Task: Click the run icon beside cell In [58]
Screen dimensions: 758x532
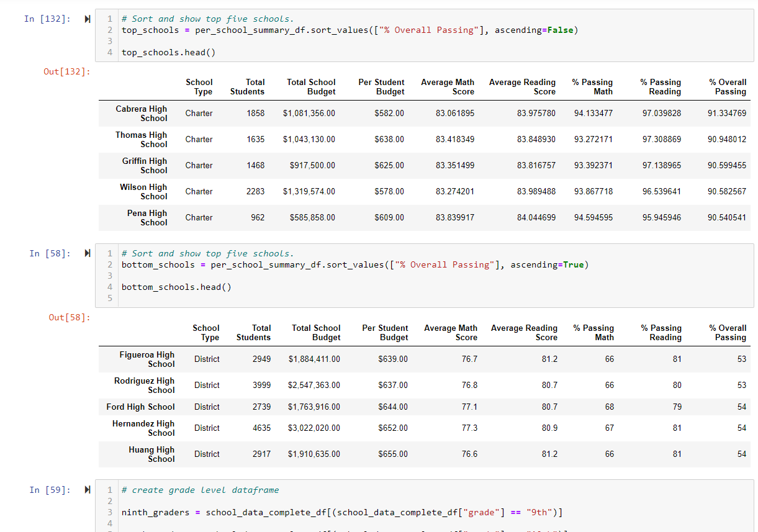Action: [87, 253]
